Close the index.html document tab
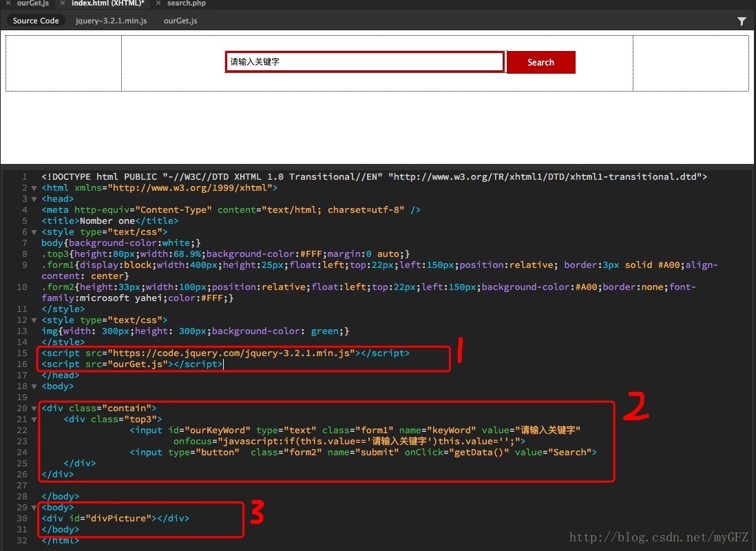The height and width of the screenshot is (551, 756). 63,3
